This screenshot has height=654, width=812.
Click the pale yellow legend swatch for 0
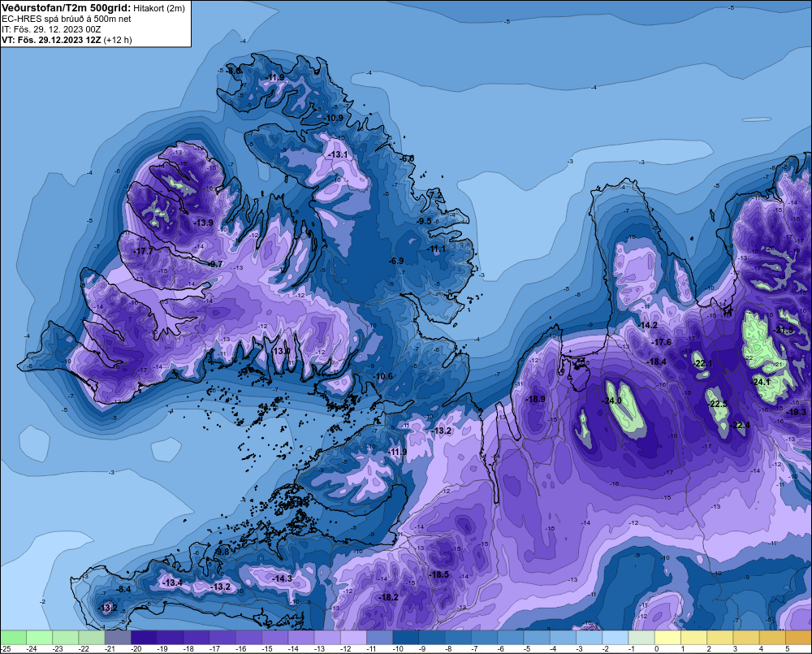tap(667, 637)
